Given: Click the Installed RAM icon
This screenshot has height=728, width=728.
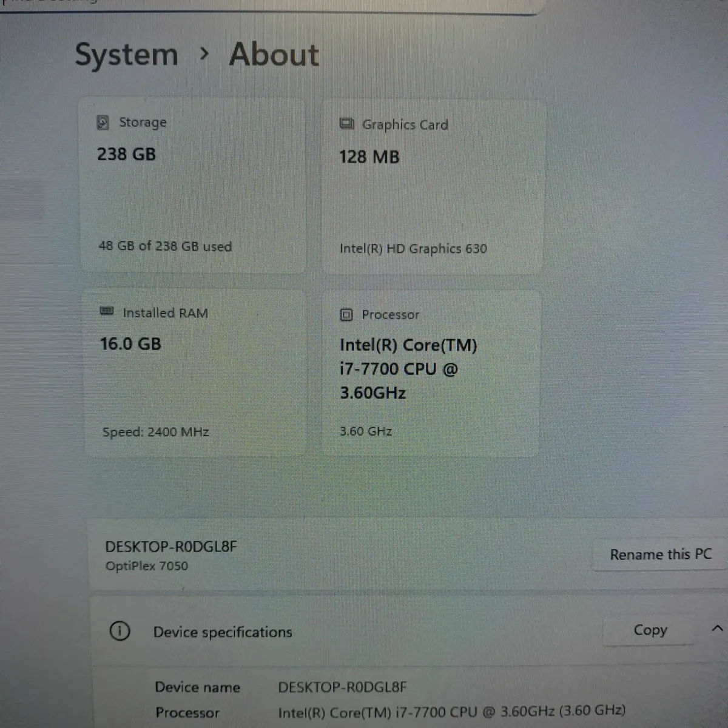Looking at the screenshot, I should click(107, 312).
